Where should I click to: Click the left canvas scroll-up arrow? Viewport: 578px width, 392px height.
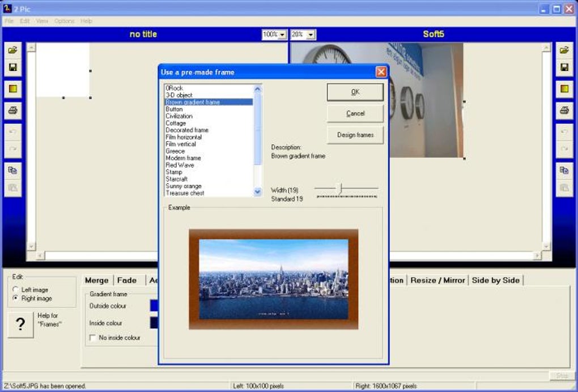click(x=31, y=47)
